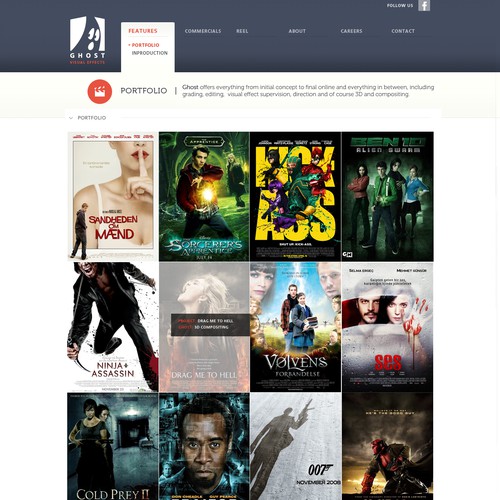Image resolution: width=500 pixels, height=500 pixels.
Task: Navigate to Careers
Action: pos(351,31)
